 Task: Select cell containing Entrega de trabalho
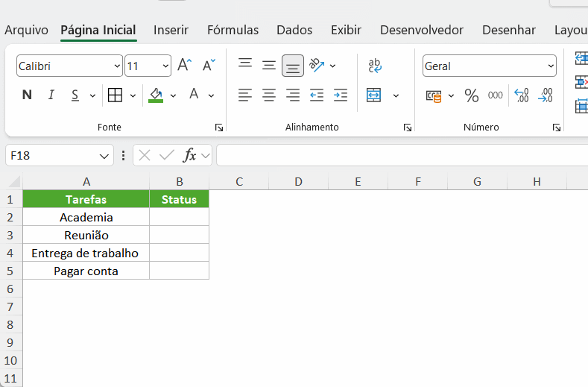tap(86, 254)
